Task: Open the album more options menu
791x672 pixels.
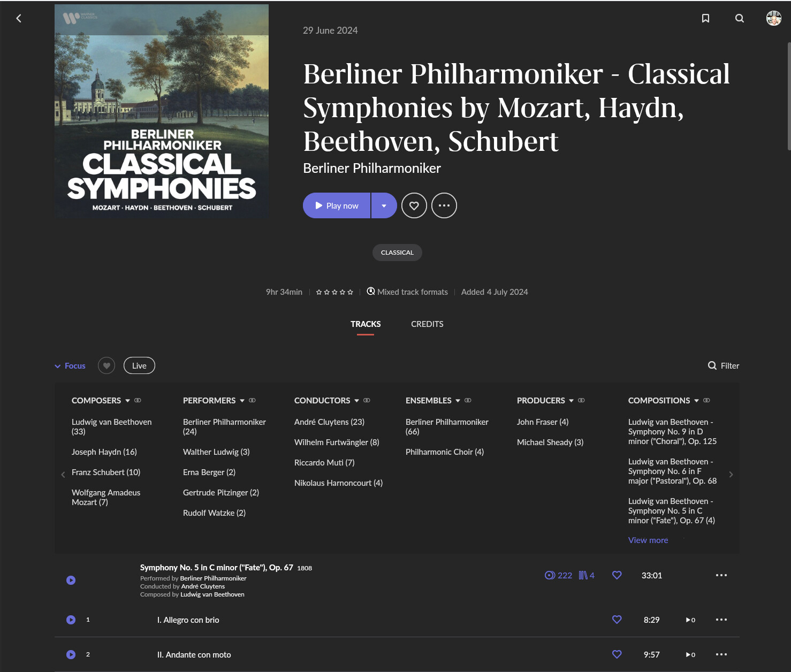Action: pyautogui.click(x=444, y=205)
